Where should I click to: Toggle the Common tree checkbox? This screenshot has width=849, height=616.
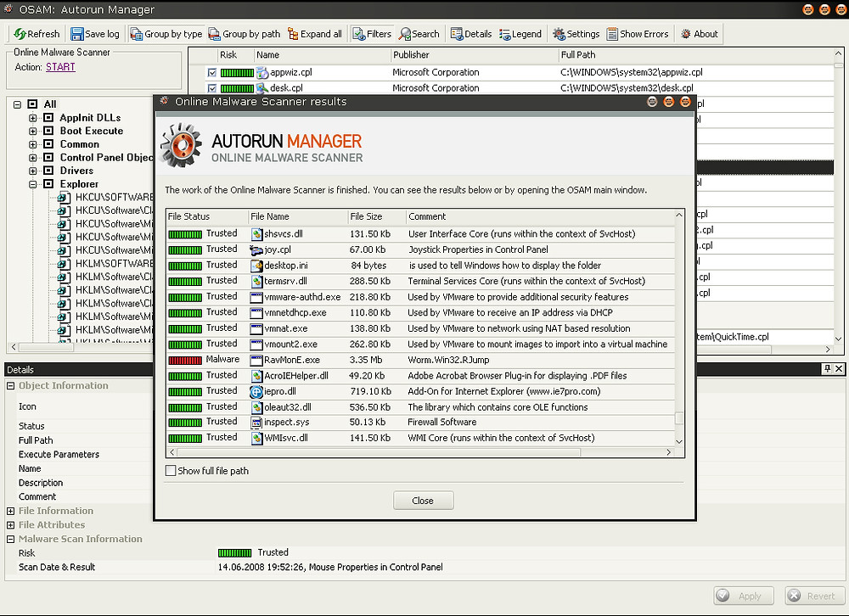click(48, 144)
